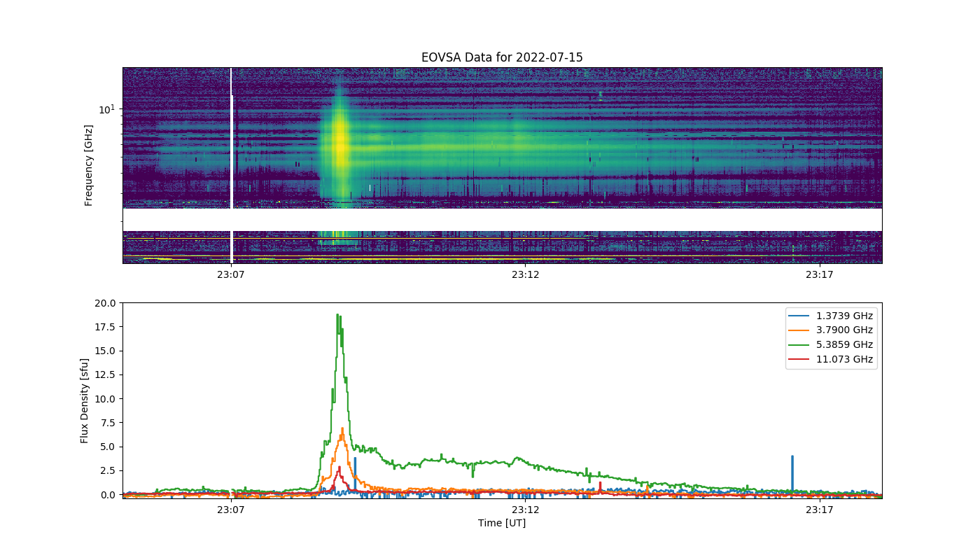Click the Time [UT] axis label
The width and height of the screenshot is (980, 560).
(502, 523)
